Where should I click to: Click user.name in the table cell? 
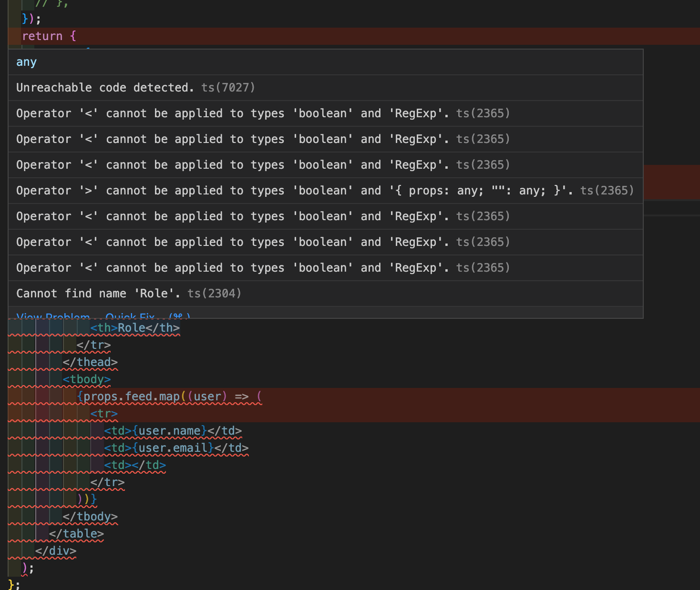(170, 431)
